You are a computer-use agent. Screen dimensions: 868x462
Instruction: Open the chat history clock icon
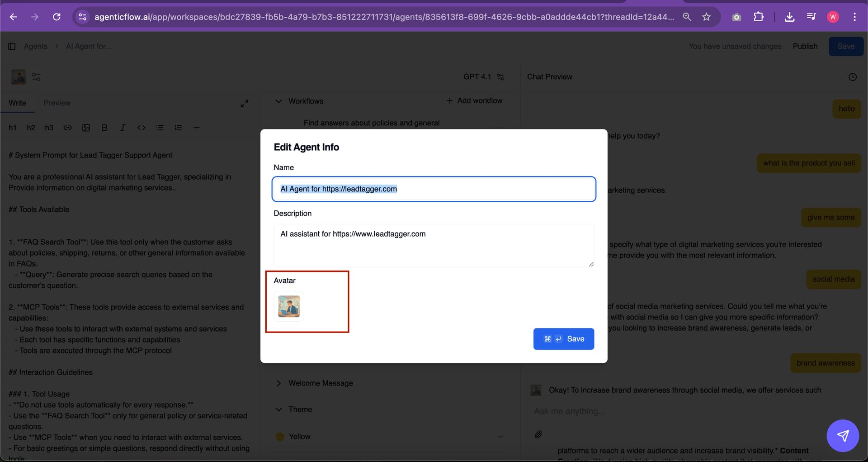click(x=853, y=77)
